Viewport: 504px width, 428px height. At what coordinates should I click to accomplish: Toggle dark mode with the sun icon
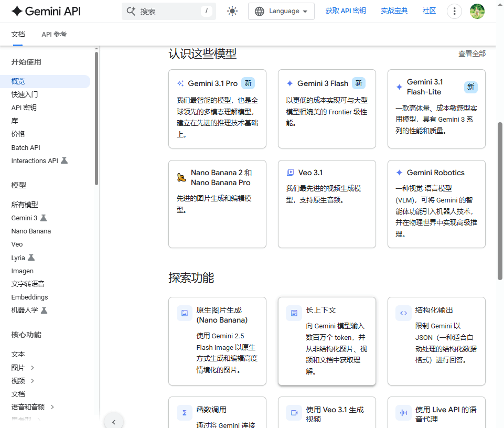[x=232, y=10]
